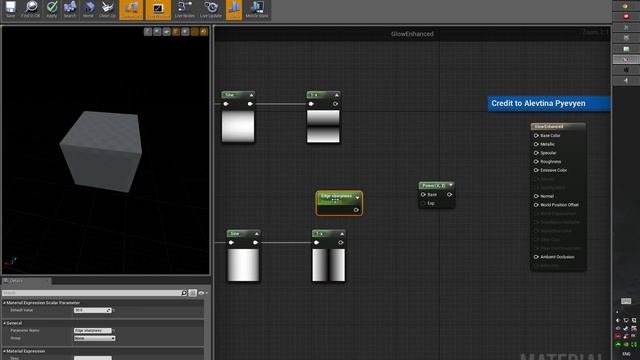Screen dimensions: 640x360
Task: Click the Ambient Occlusion input pin
Action: tap(536, 257)
